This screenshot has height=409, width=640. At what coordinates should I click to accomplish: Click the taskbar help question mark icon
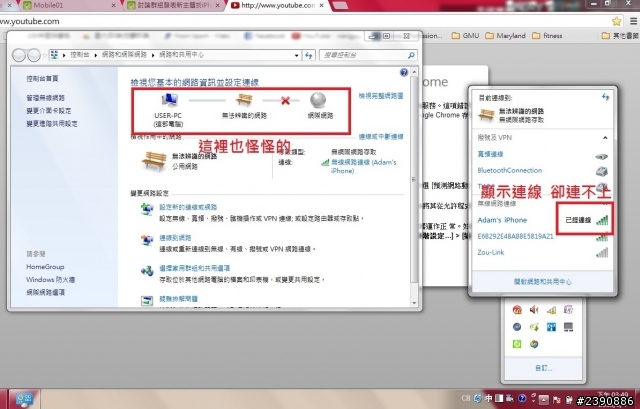[522, 398]
